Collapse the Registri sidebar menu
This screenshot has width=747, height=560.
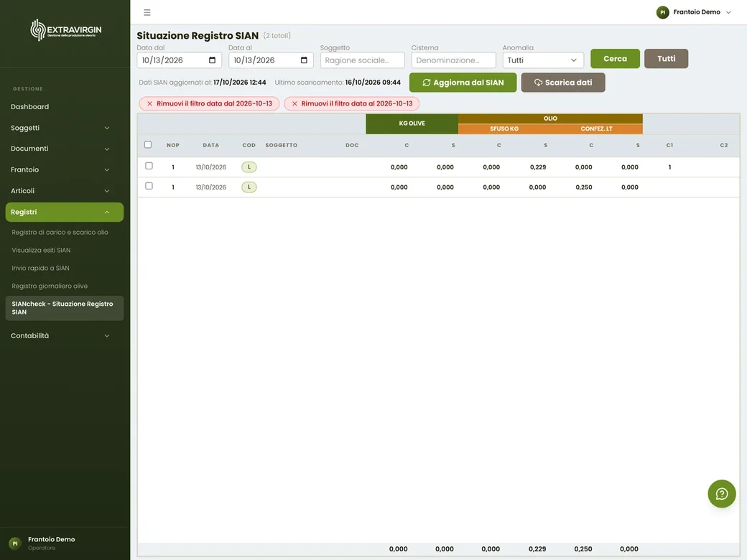(65, 212)
